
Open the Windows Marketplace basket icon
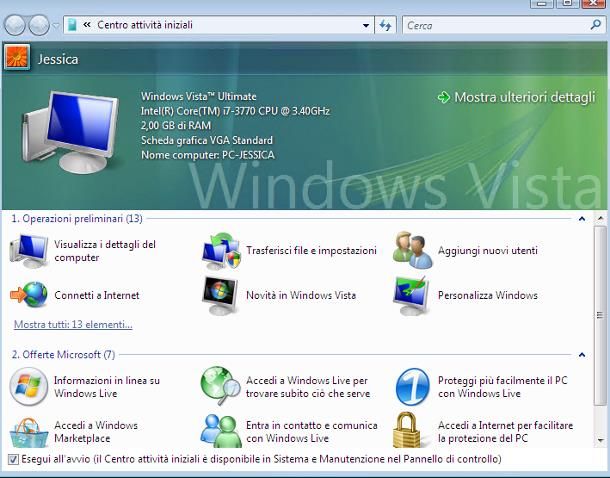point(29,433)
